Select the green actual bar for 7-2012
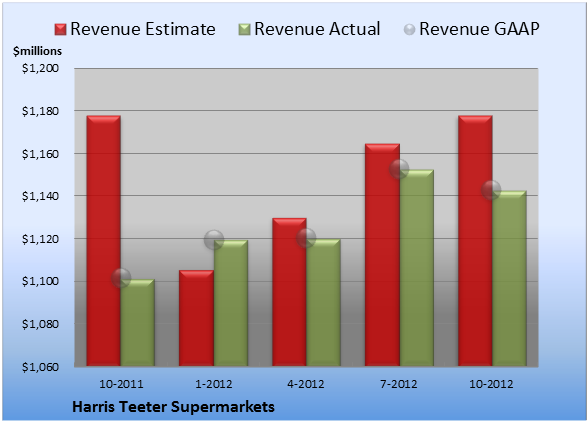This screenshot has width=588, height=422. click(417, 268)
